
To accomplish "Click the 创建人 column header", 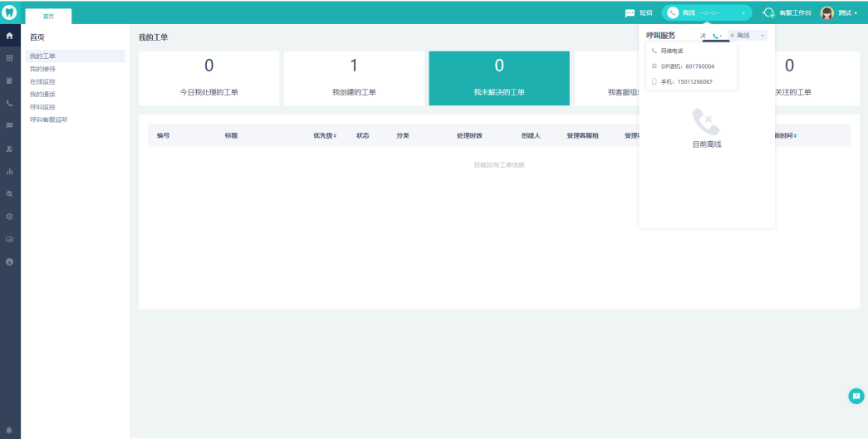I will click(531, 135).
